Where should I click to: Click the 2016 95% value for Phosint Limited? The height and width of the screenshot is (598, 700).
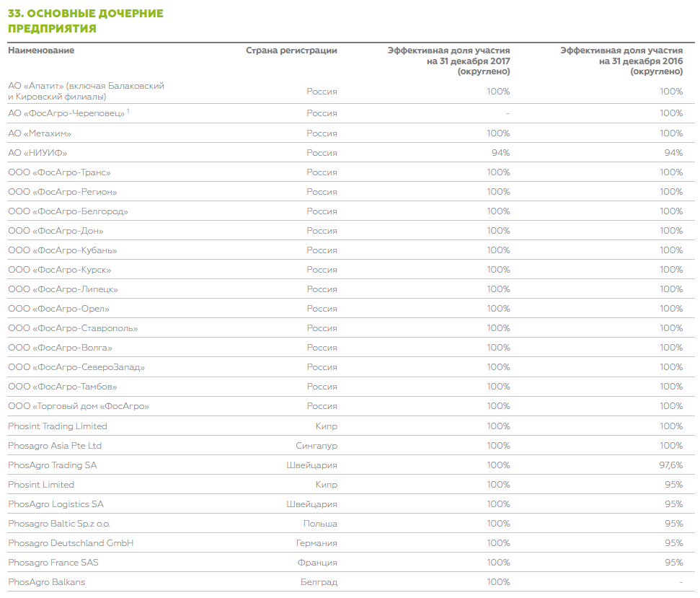tap(673, 485)
